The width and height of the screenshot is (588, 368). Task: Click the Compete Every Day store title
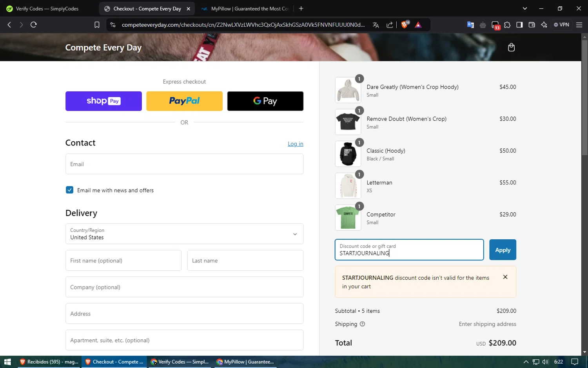pos(103,47)
